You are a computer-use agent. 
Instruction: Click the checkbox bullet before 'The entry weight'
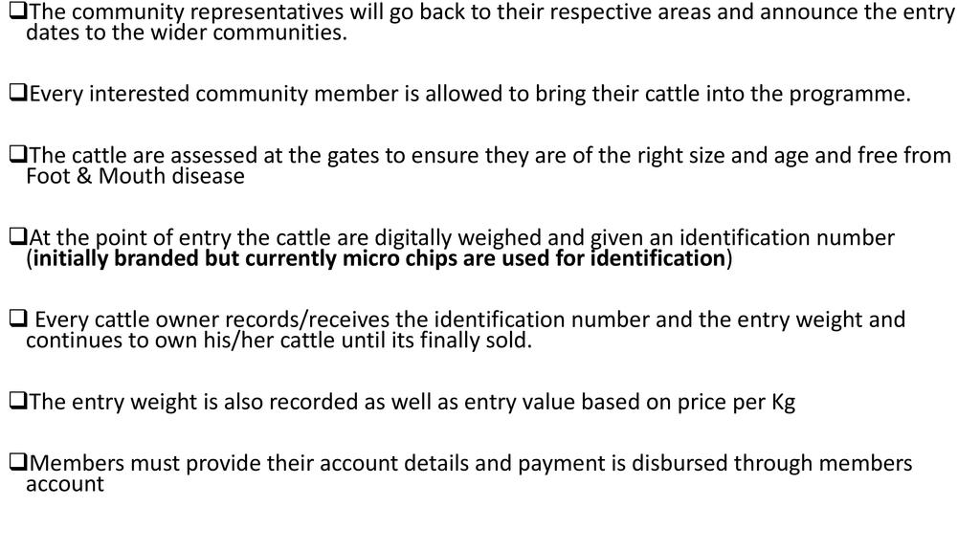[x=18, y=402]
